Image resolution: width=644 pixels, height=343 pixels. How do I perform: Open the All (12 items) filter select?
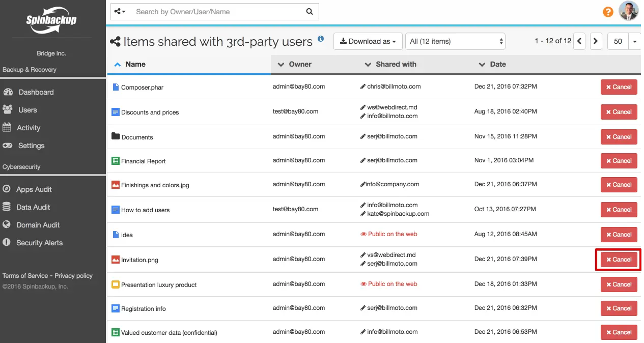[x=456, y=41]
